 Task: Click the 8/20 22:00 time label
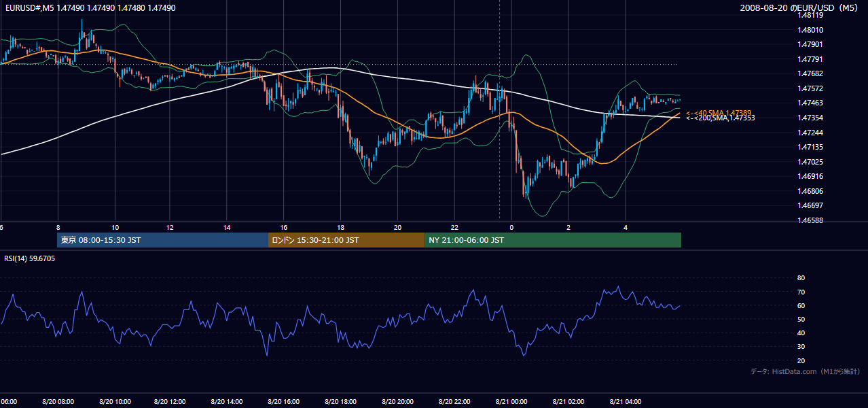click(x=454, y=402)
